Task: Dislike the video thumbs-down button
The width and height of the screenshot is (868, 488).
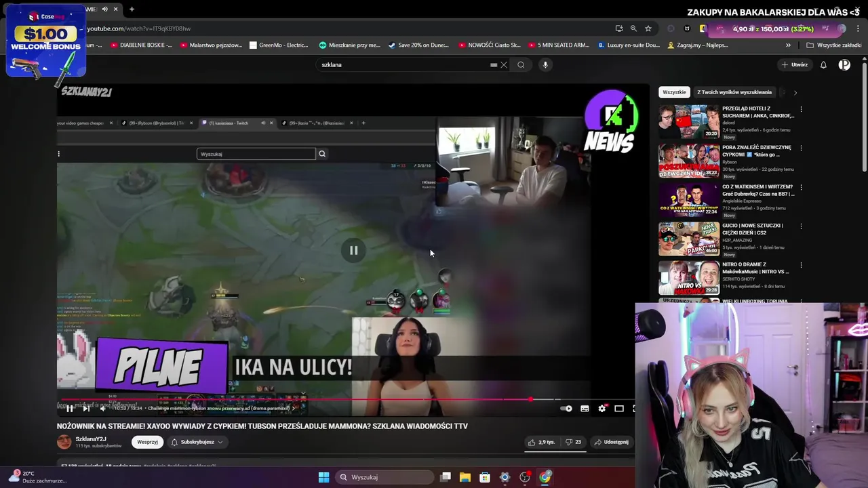Action: (574, 442)
